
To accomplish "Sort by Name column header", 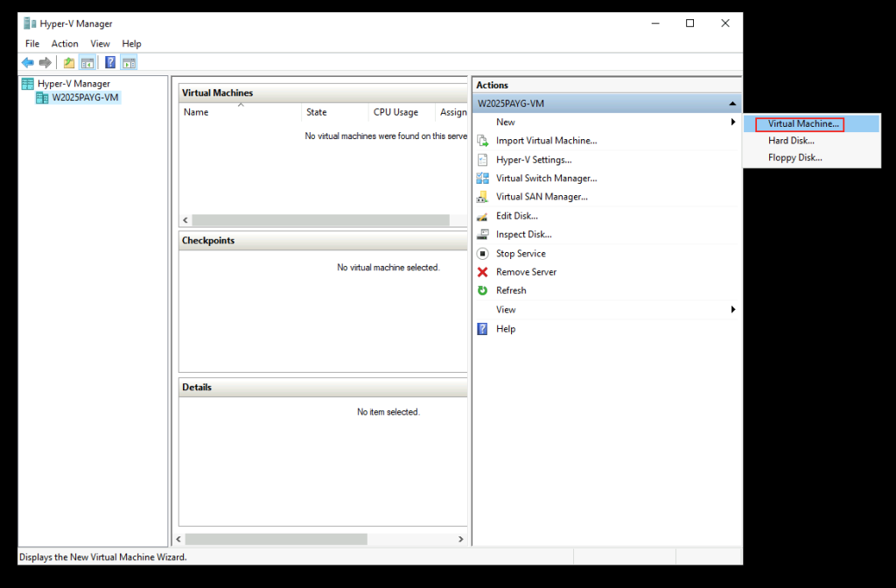I will (x=241, y=112).
